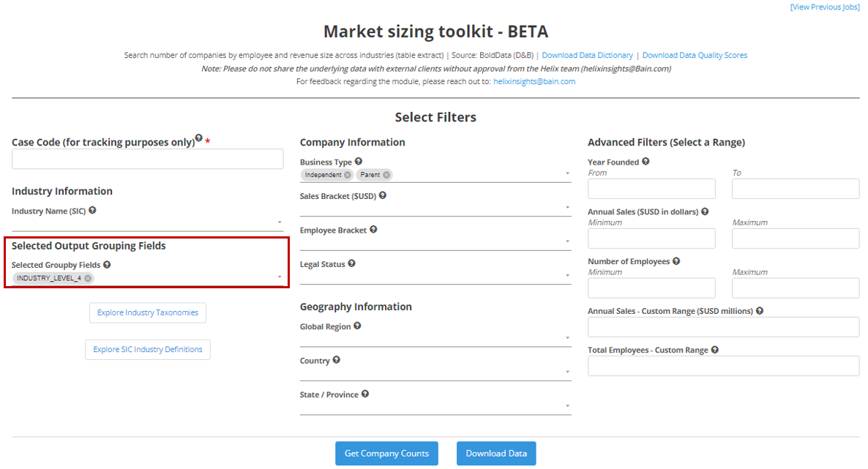Click the Download Data Dictionary link
Screen dimensions: 868x469
coord(587,56)
